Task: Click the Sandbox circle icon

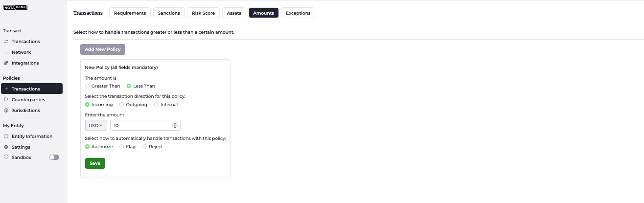Action: 6,157
